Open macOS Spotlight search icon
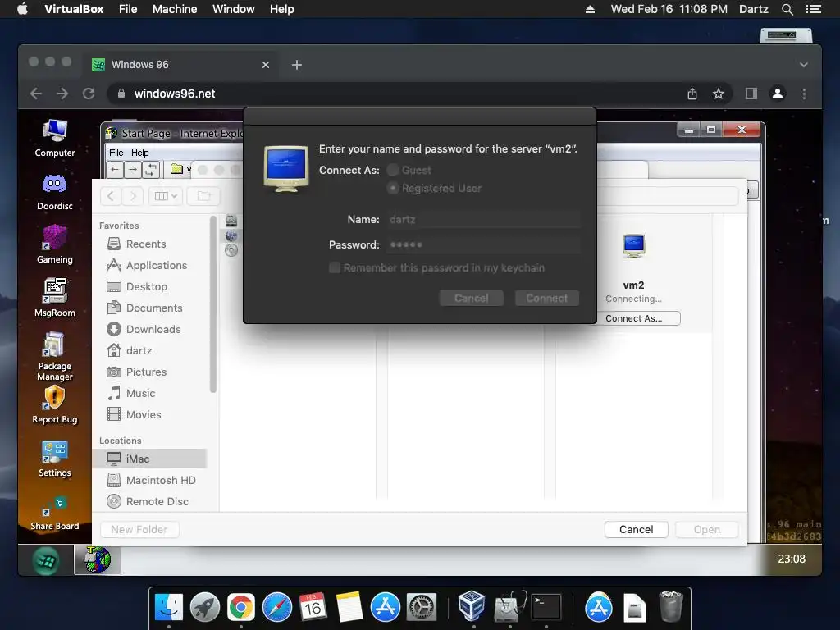The height and width of the screenshot is (630, 840). click(x=787, y=9)
